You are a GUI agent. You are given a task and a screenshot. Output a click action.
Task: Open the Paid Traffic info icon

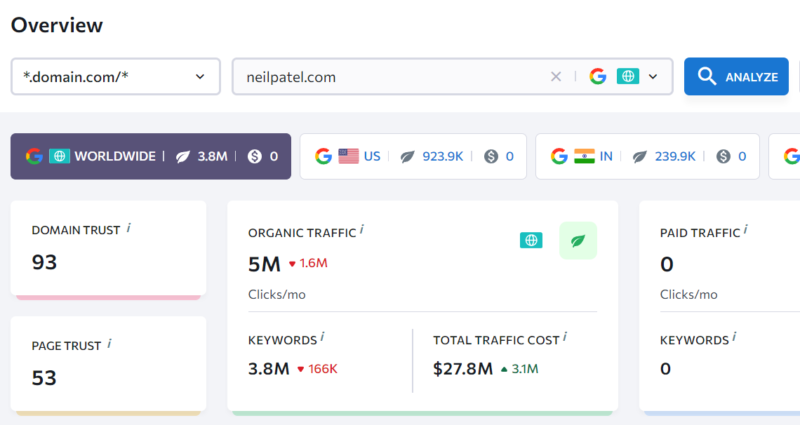(x=745, y=230)
